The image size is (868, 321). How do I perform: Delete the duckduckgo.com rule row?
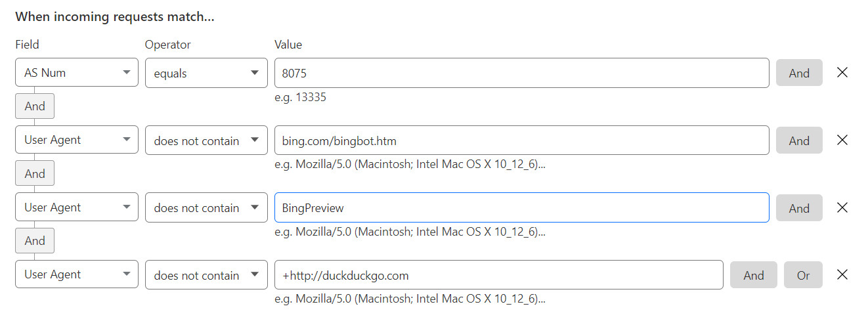(x=842, y=275)
